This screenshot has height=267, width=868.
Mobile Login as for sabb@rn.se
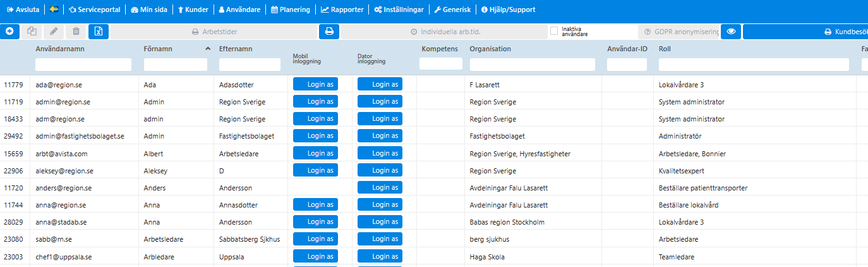pyautogui.click(x=316, y=239)
